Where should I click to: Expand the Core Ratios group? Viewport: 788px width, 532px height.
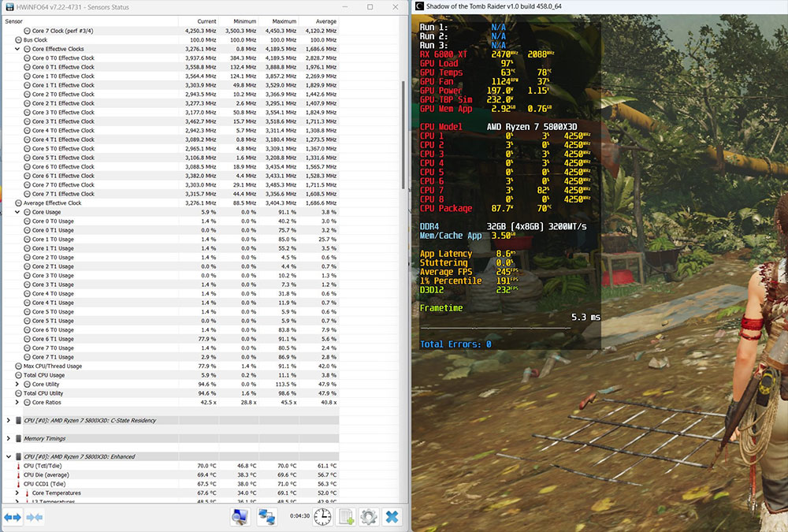(17, 402)
